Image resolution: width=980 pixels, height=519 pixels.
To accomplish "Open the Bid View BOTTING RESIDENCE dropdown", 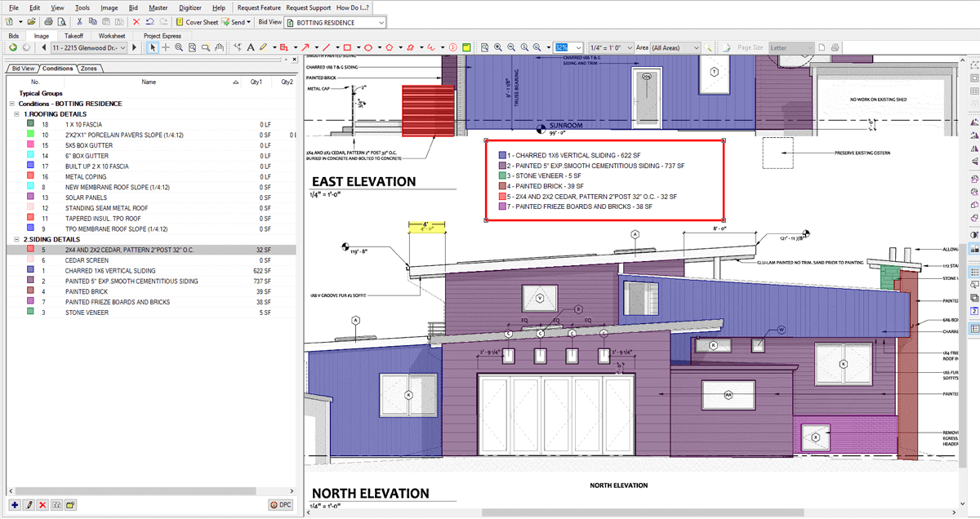I will [381, 22].
